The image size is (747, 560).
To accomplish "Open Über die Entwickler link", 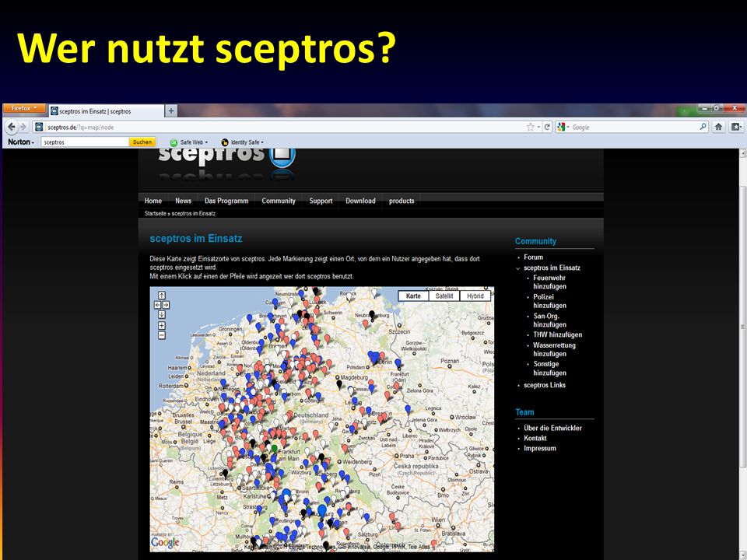I will pyautogui.click(x=552, y=428).
